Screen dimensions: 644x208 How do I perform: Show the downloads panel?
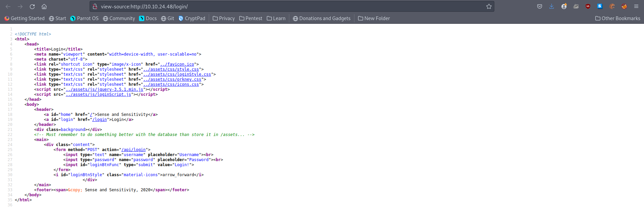click(x=551, y=6)
